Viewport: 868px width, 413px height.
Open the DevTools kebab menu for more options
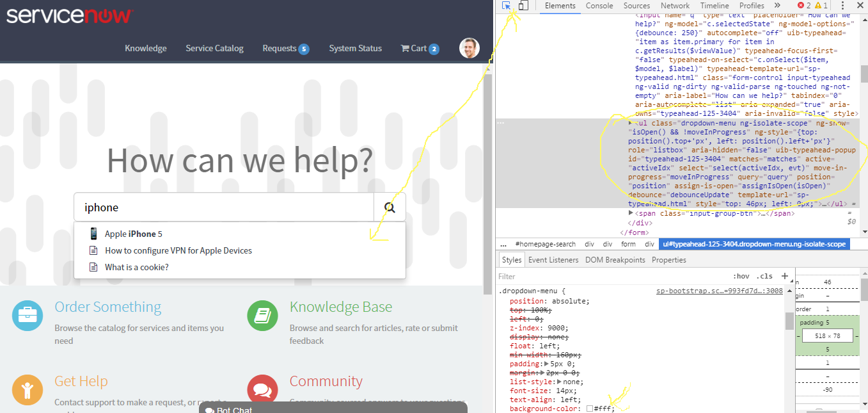coord(843,6)
